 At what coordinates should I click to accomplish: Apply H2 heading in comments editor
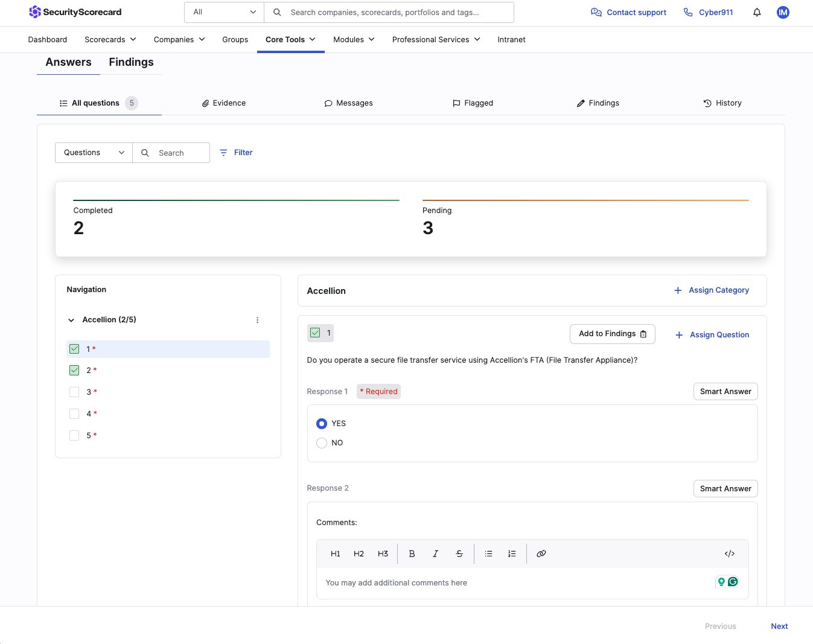point(359,553)
